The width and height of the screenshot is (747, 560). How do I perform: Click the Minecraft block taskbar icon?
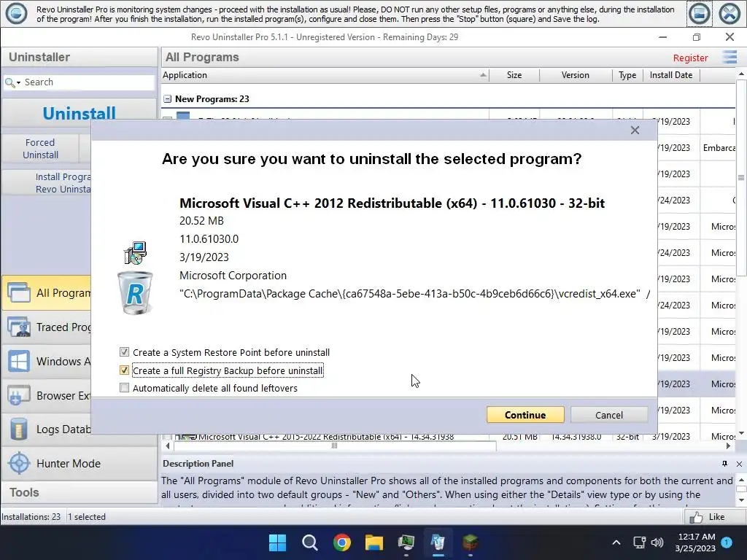[x=471, y=542]
